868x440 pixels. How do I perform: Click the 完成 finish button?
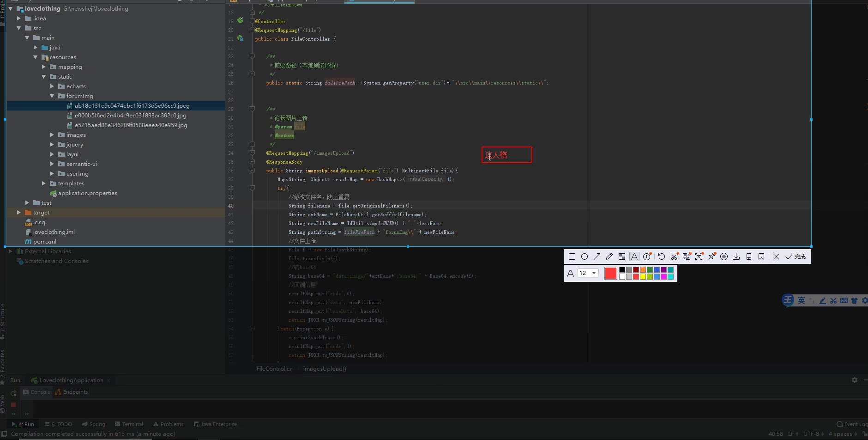coord(796,257)
